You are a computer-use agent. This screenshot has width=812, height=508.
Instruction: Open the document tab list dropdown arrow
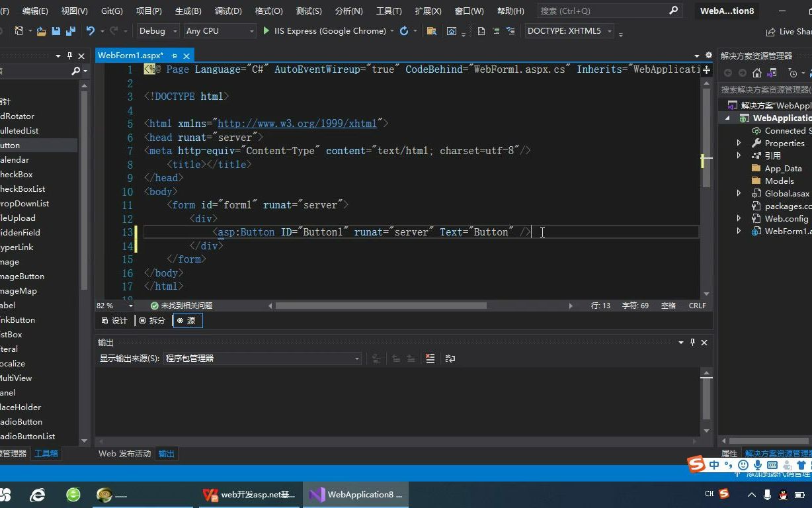(x=696, y=56)
